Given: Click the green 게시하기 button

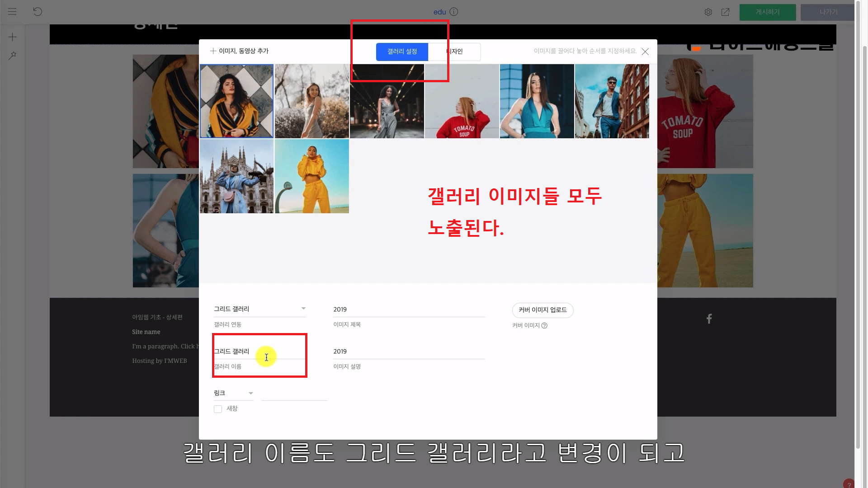Looking at the screenshot, I should point(767,12).
